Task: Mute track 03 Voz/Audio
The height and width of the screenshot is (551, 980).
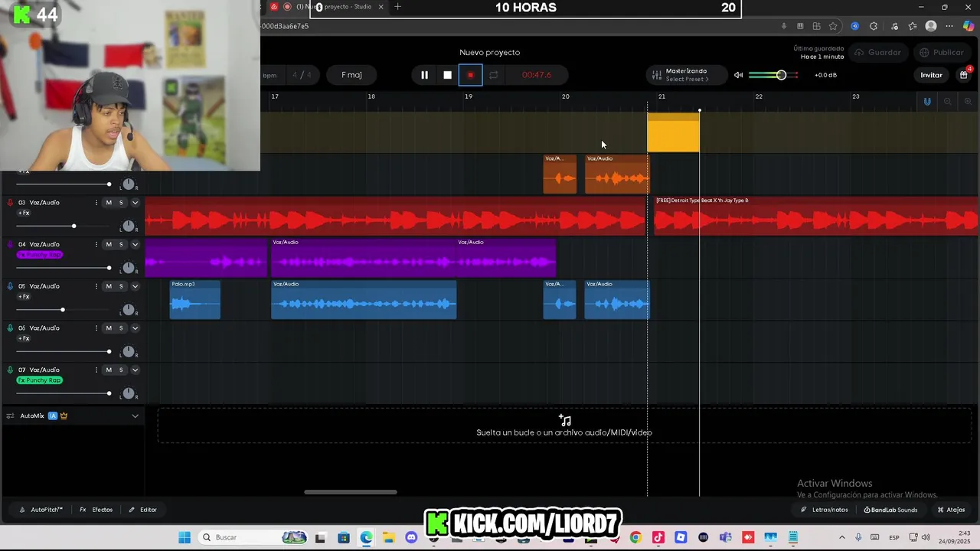Action: coord(109,203)
